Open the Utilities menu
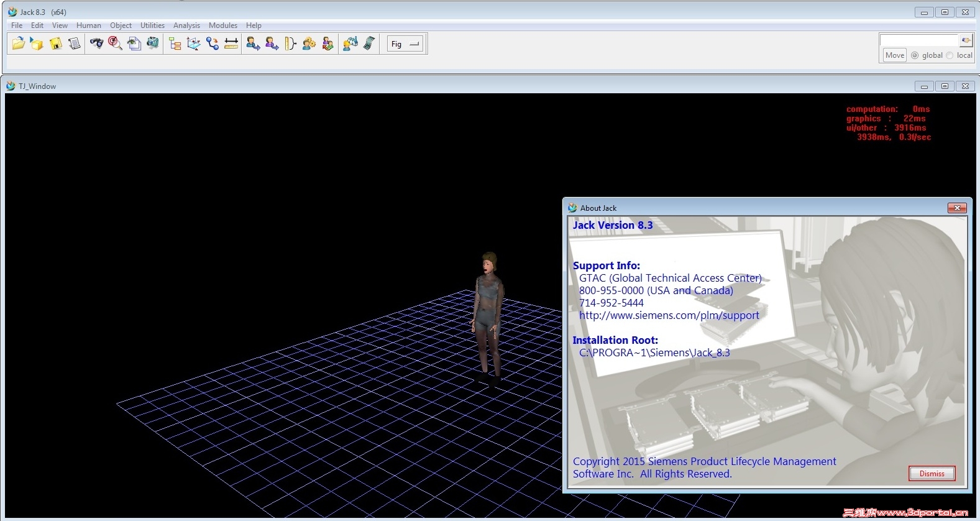 point(152,25)
